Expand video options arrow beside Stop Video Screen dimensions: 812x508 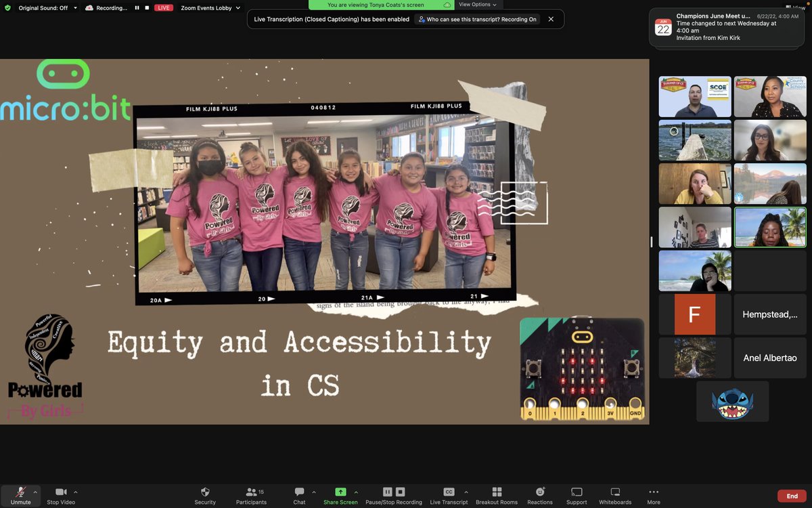click(75, 492)
